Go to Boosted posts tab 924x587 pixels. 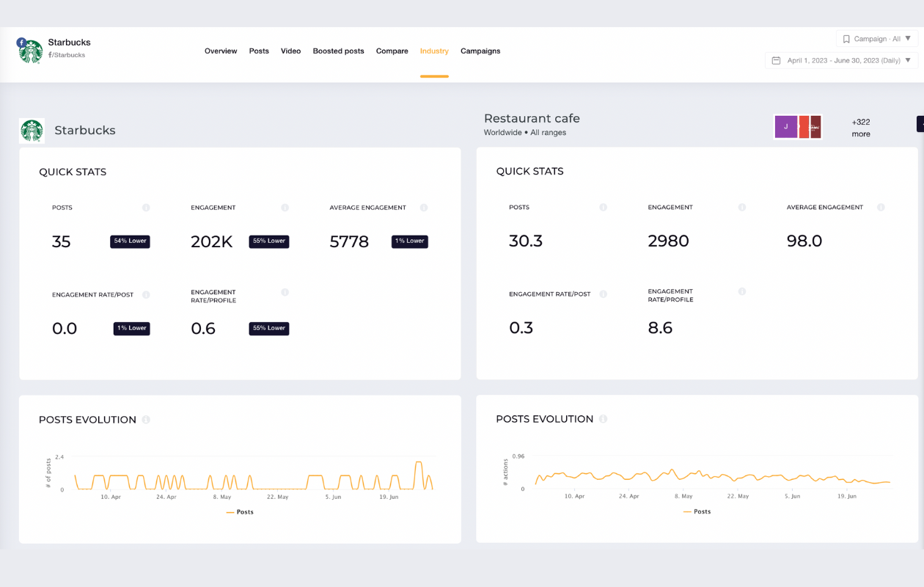[x=338, y=51]
